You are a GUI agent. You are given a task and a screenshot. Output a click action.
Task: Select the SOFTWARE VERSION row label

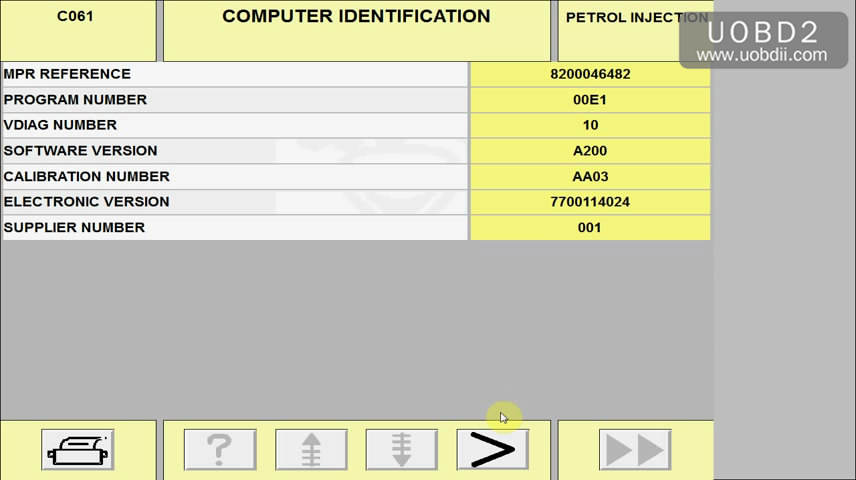[80, 151]
